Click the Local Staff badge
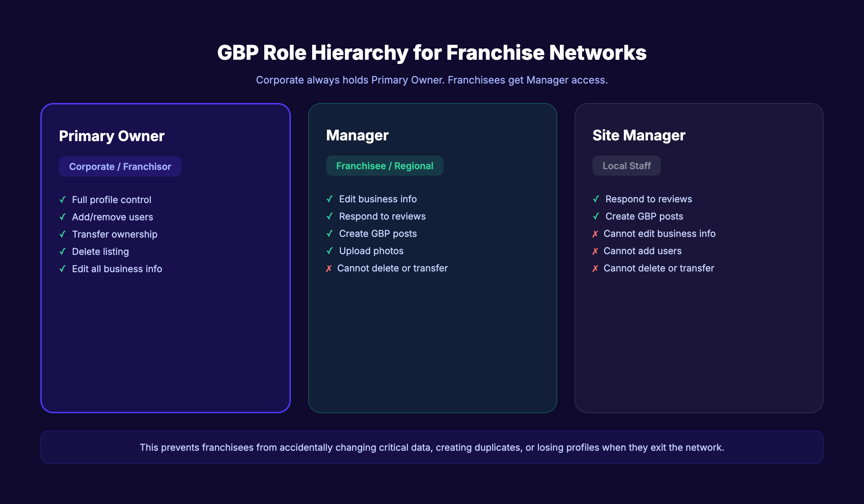This screenshot has height=504, width=864. [x=626, y=166]
